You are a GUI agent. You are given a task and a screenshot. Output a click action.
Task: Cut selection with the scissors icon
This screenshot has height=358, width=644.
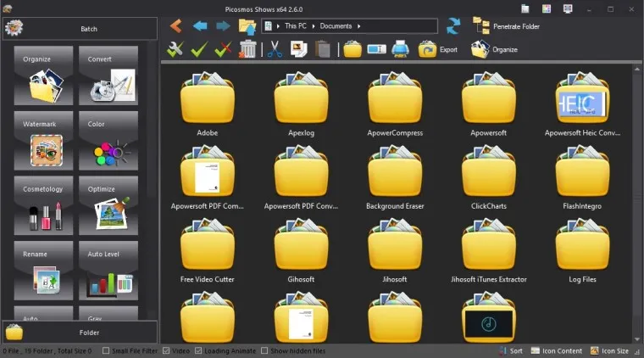coord(275,49)
